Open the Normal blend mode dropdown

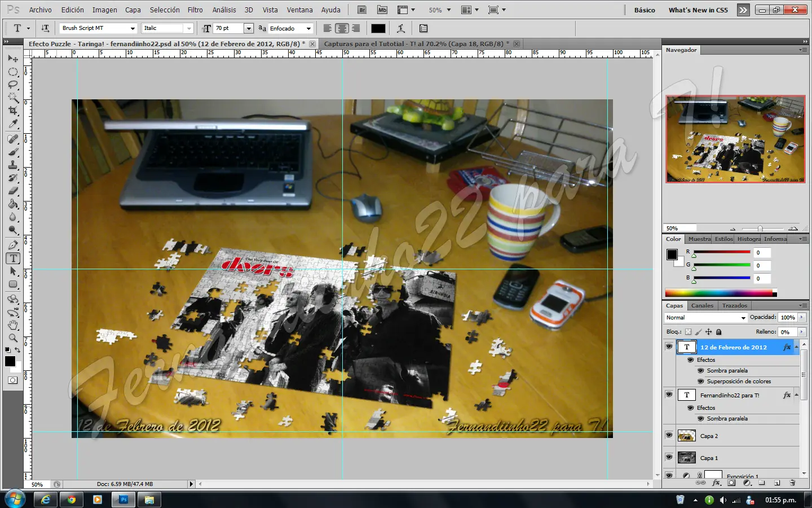point(705,318)
